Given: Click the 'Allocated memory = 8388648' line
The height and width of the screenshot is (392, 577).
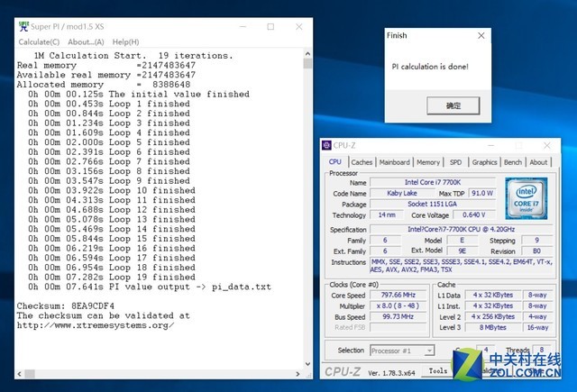Looking at the screenshot, I should [x=104, y=85].
